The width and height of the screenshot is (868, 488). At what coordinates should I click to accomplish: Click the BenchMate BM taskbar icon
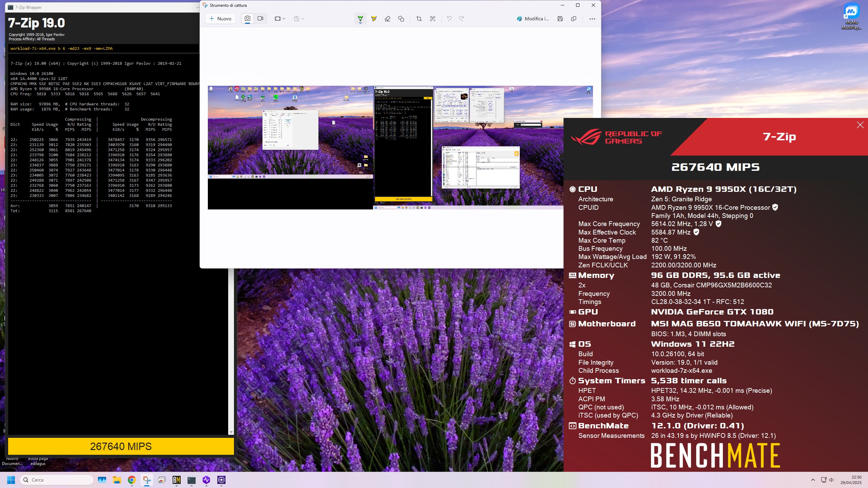click(177, 480)
